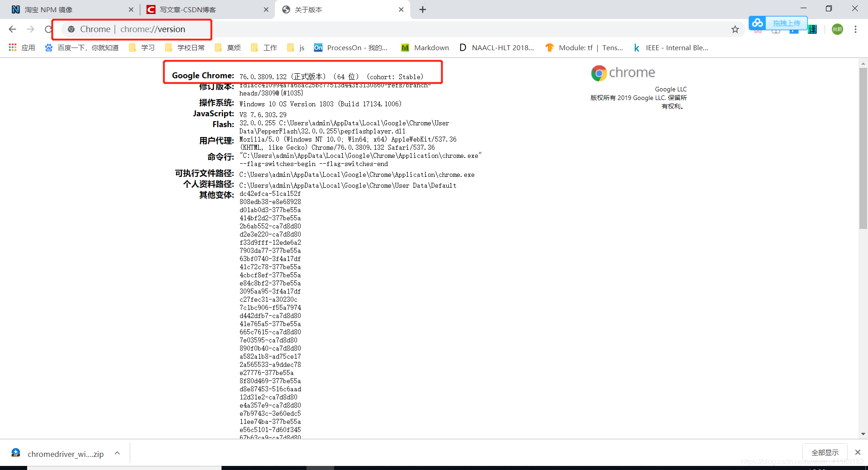Open the green user profile avatar

(x=837, y=29)
